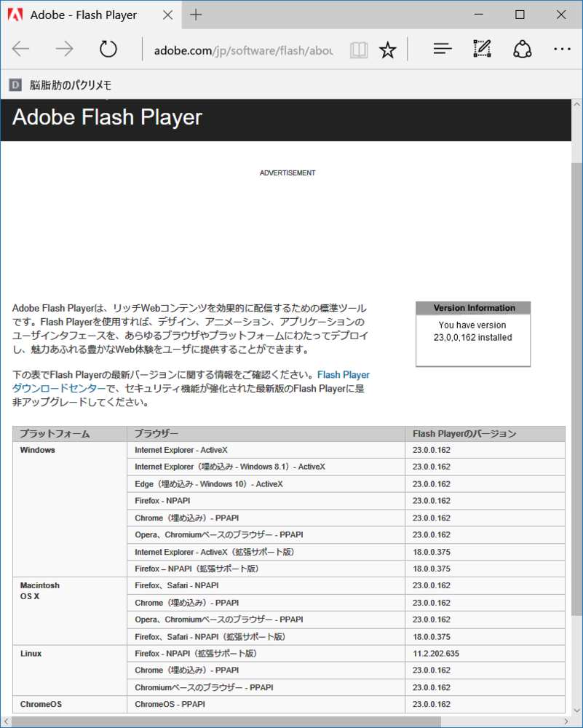This screenshot has height=728, width=583.
Task: Click Linux 'Firefox - NPAPI（拡張サポート版）' cell
Action: 266,653
